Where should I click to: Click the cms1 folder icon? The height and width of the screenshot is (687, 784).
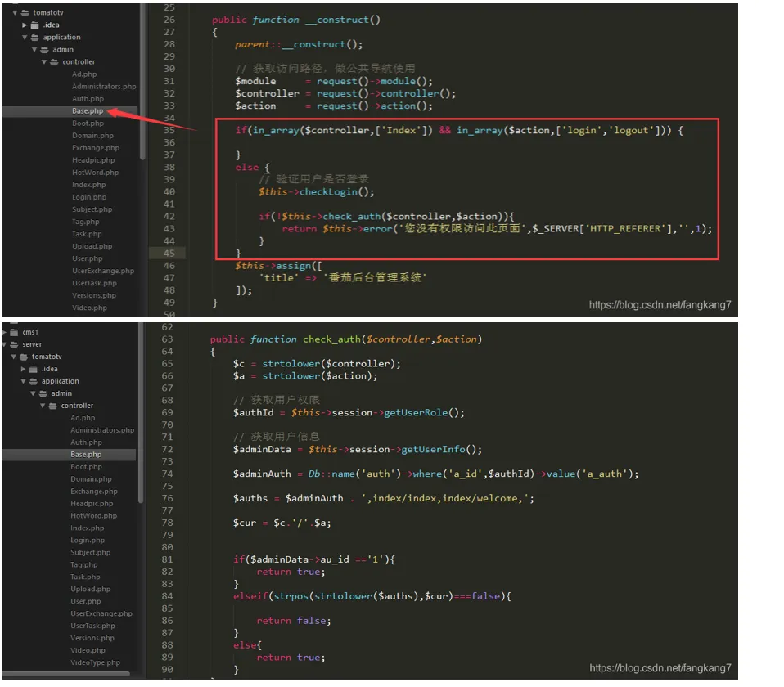14,332
